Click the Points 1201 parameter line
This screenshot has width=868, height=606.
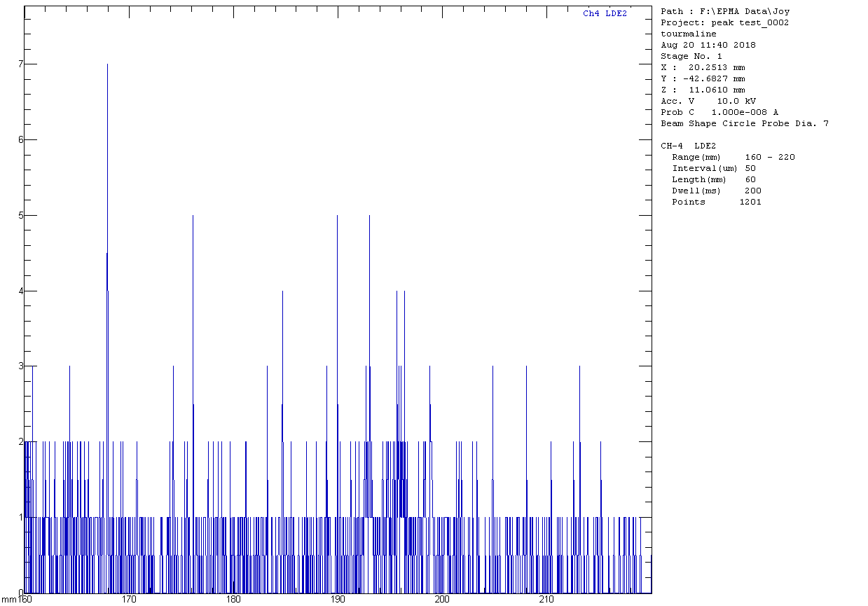tap(717, 202)
